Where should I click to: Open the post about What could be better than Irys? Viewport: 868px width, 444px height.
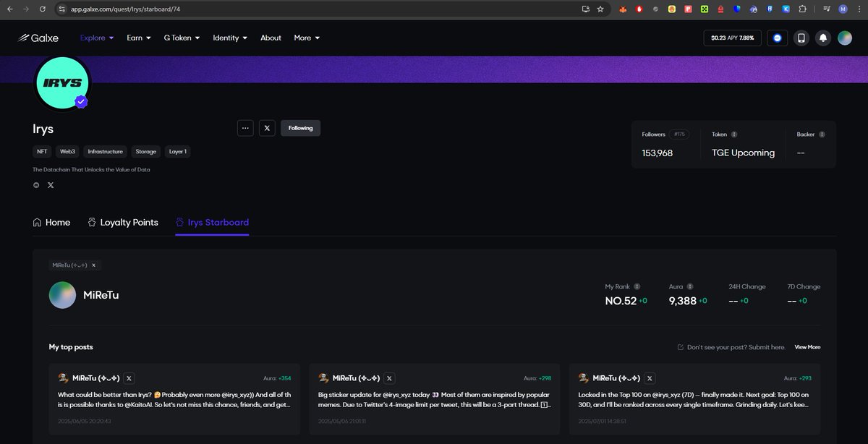pyautogui.click(x=174, y=400)
